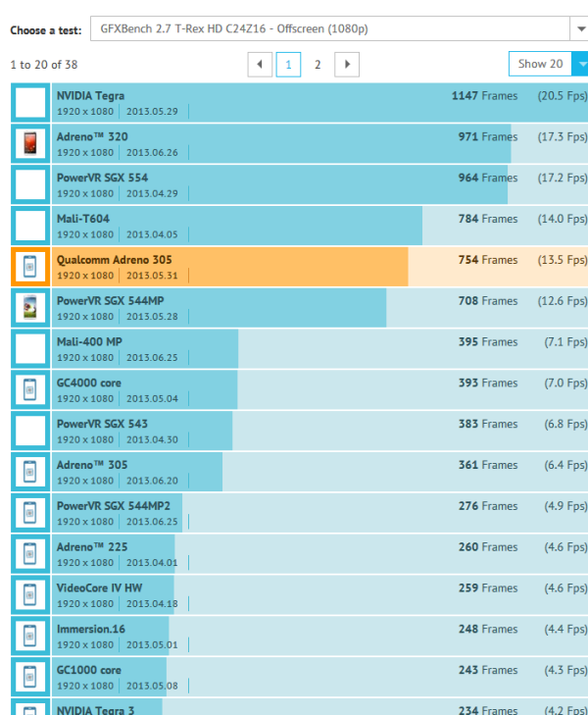Click the PowerVR SGX 544MP2 device icon
The height and width of the screenshot is (715, 588).
[30, 513]
